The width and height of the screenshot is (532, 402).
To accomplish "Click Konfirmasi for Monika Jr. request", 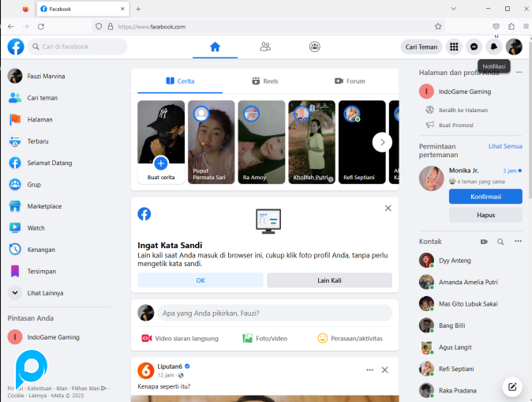I will pyautogui.click(x=485, y=197).
